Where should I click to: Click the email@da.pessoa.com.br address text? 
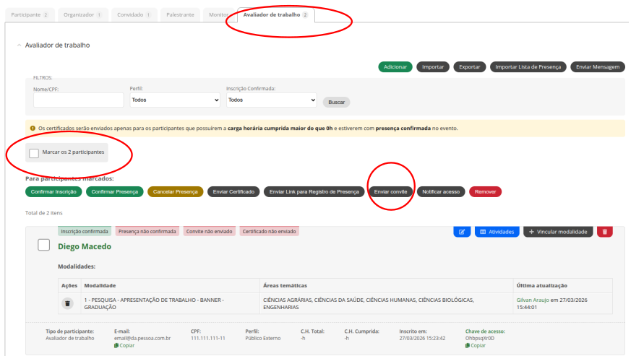pyautogui.click(x=142, y=339)
